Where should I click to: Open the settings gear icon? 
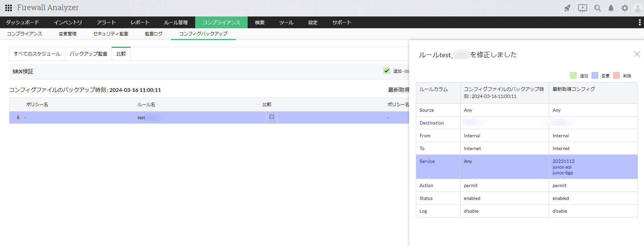click(x=624, y=8)
